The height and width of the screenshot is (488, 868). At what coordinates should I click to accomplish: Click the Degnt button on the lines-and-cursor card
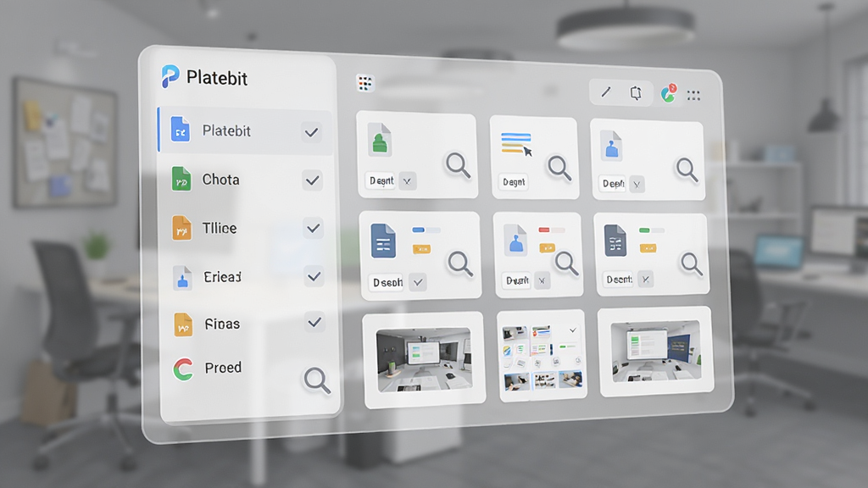click(514, 182)
